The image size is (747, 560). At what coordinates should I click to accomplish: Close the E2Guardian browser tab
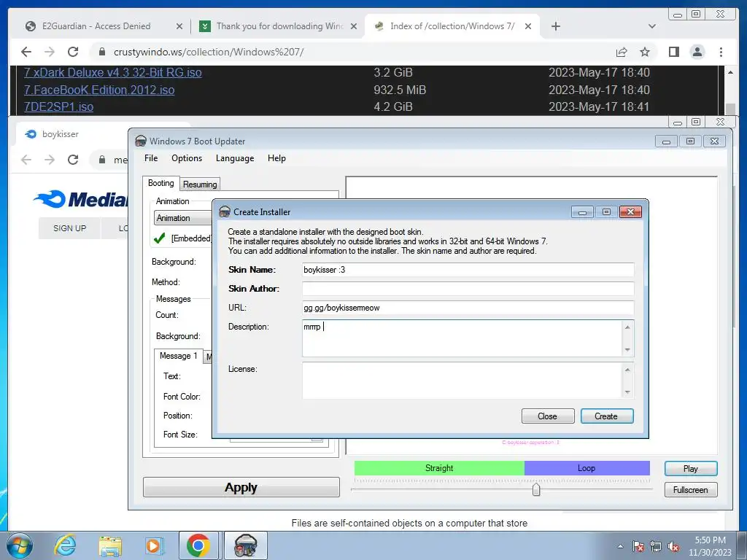[179, 26]
